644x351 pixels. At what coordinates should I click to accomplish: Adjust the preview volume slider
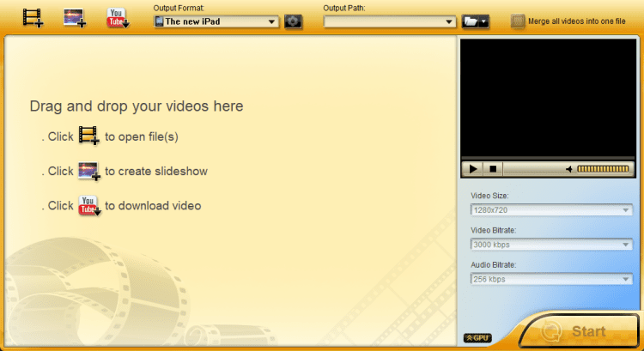(603, 169)
